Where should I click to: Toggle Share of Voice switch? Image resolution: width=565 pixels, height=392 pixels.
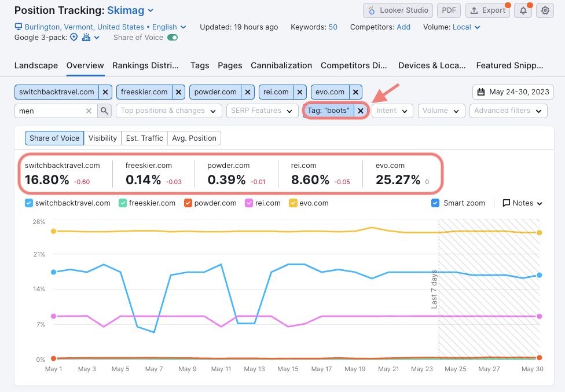[173, 38]
